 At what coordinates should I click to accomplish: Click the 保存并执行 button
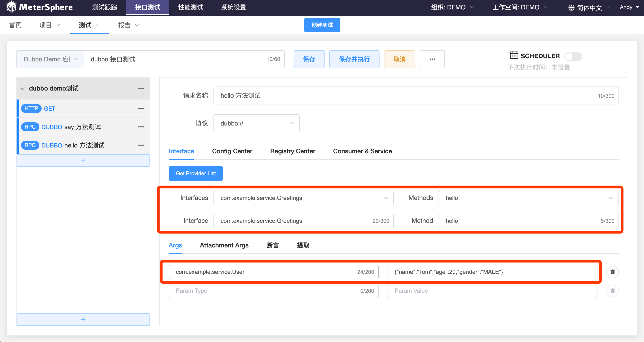pos(354,59)
